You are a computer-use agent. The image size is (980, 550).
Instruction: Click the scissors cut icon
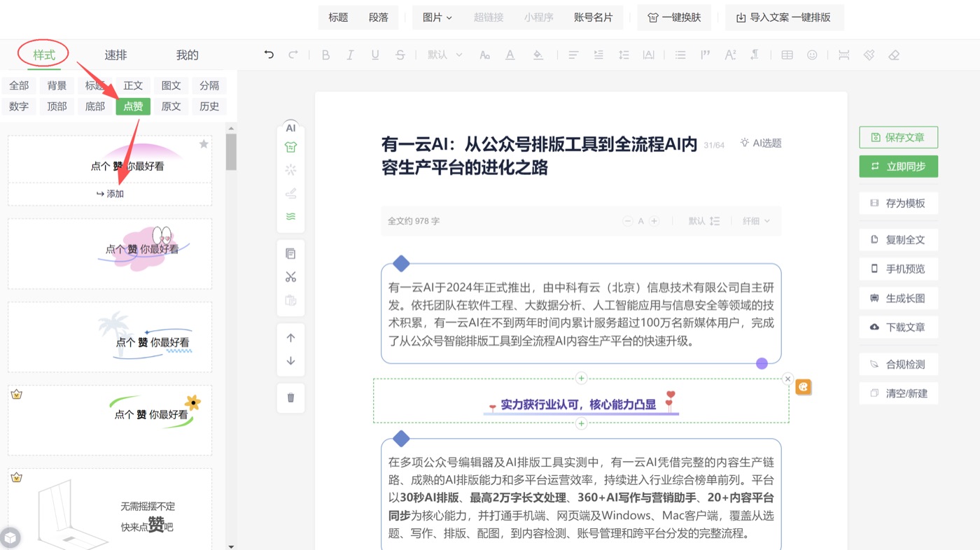291,277
